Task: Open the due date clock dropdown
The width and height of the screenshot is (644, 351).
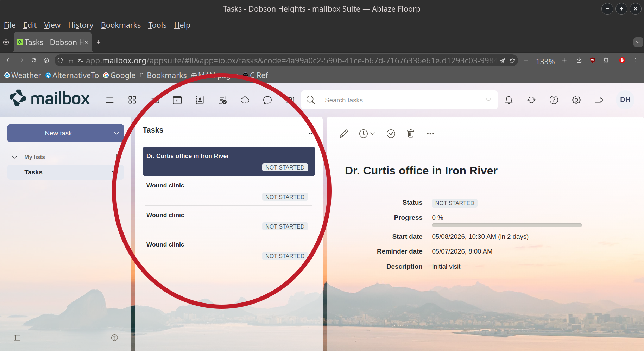Action: (367, 134)
